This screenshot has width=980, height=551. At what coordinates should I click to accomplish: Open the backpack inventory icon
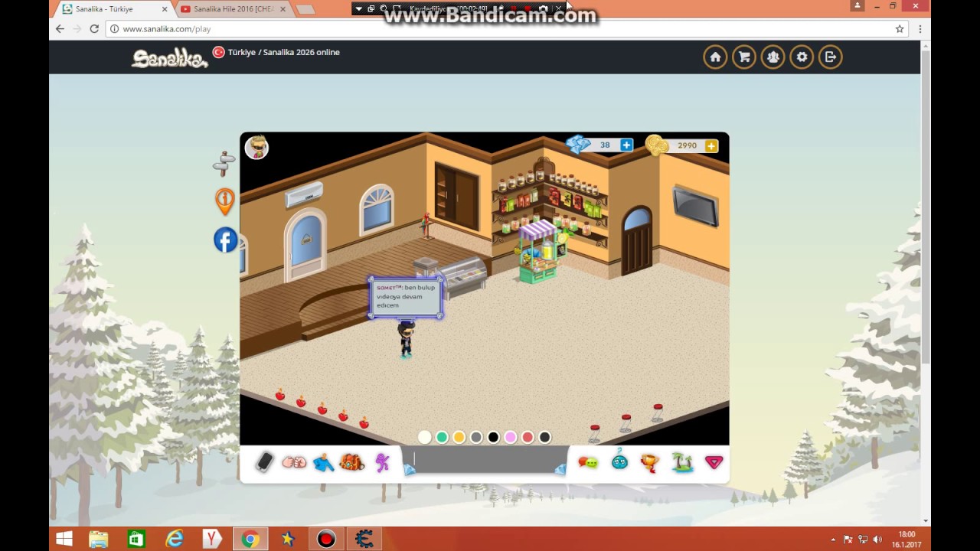pyautogui.click(x=352, y=462)
